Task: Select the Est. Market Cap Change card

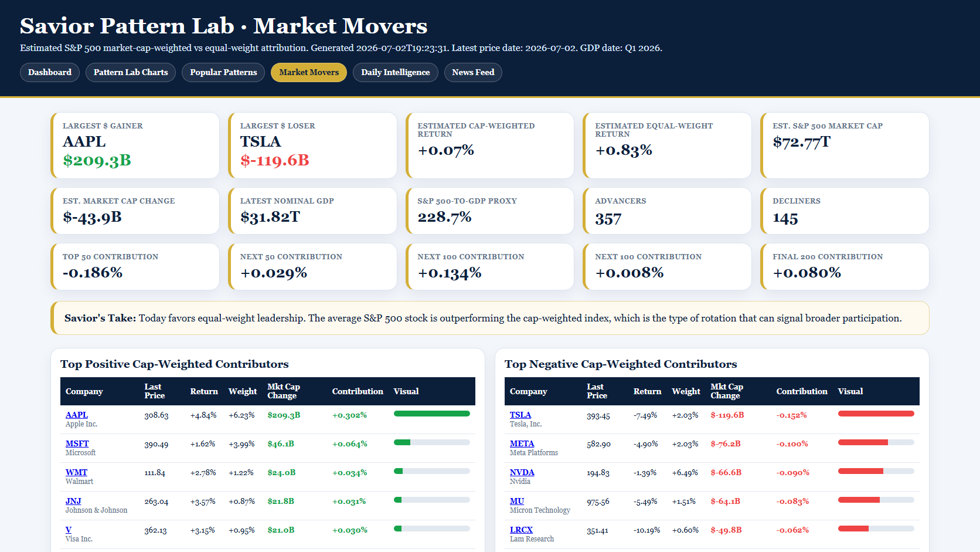Action: coord(135,211)
